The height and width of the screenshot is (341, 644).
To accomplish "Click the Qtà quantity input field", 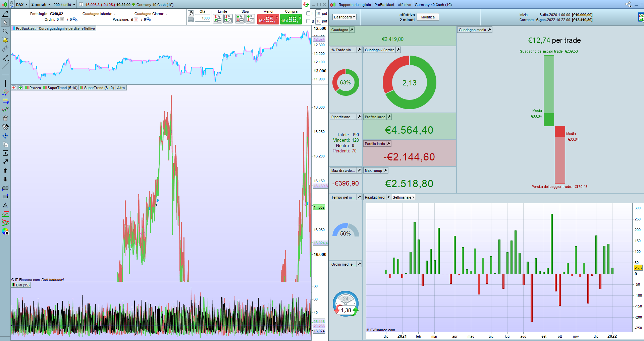I will (x=203, y=18).
